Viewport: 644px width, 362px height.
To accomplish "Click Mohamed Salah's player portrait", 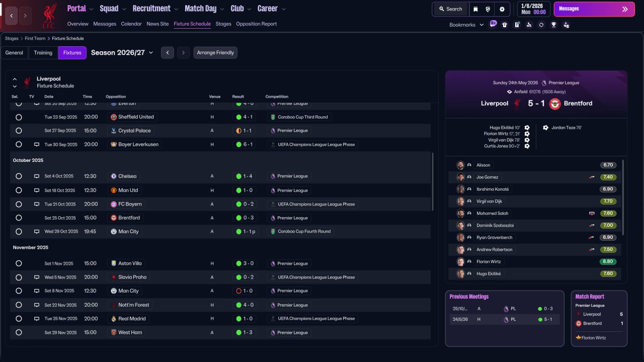I will tap(460, 213).
